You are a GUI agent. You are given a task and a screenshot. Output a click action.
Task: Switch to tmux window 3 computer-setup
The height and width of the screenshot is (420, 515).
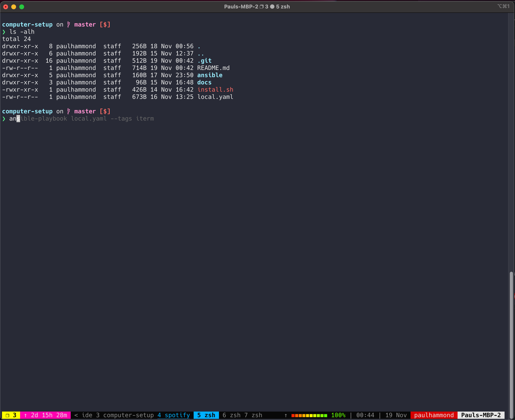125,415
